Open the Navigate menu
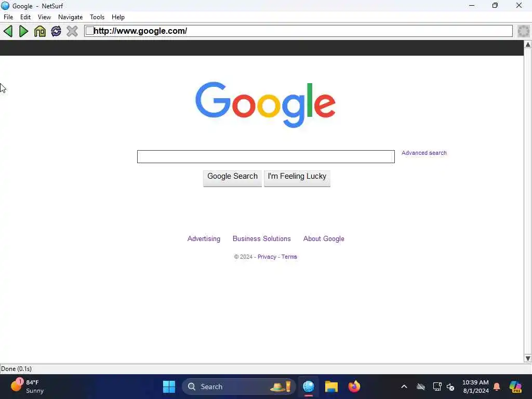This screenshot has height=399, width=532. point(70,17)
